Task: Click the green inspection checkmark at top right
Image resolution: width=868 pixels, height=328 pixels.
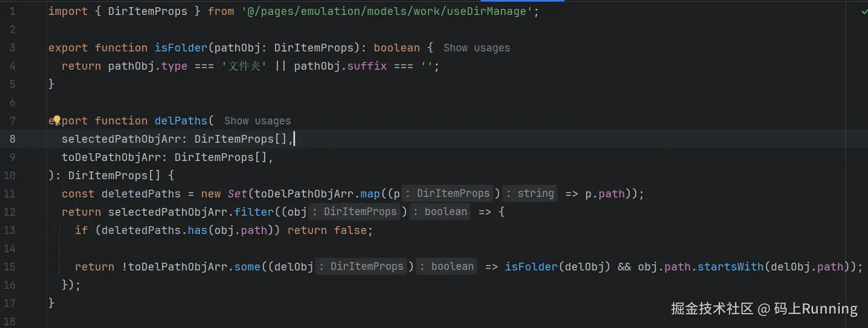Action: coord(864,11)
